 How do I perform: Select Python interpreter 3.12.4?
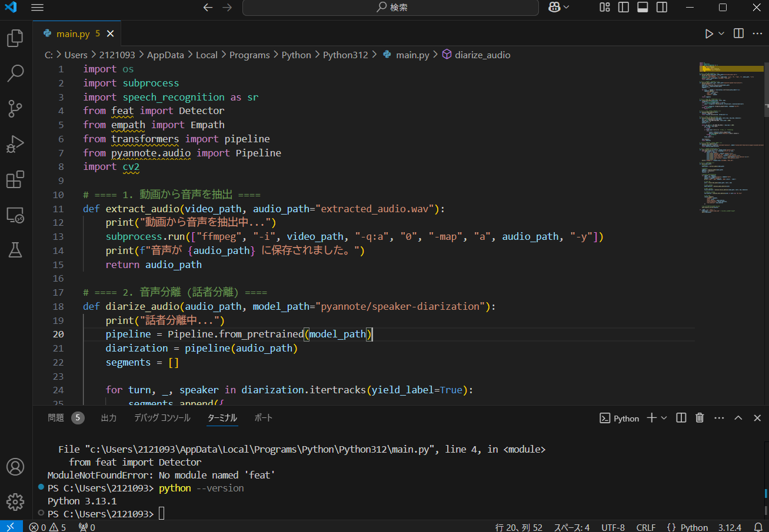(x=730, y=527)
